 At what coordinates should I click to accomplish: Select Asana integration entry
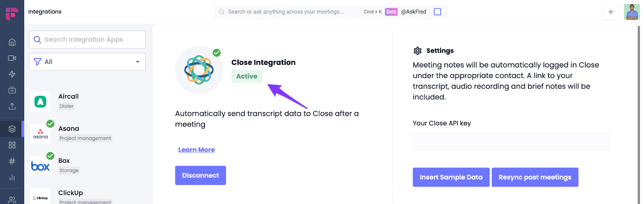point(87,133)
